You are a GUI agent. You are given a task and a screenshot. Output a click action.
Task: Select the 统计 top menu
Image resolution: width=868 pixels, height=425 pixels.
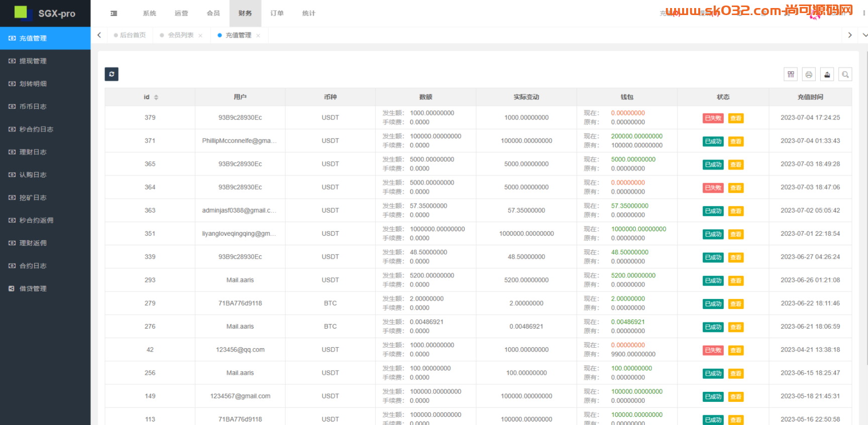(309, 14)
